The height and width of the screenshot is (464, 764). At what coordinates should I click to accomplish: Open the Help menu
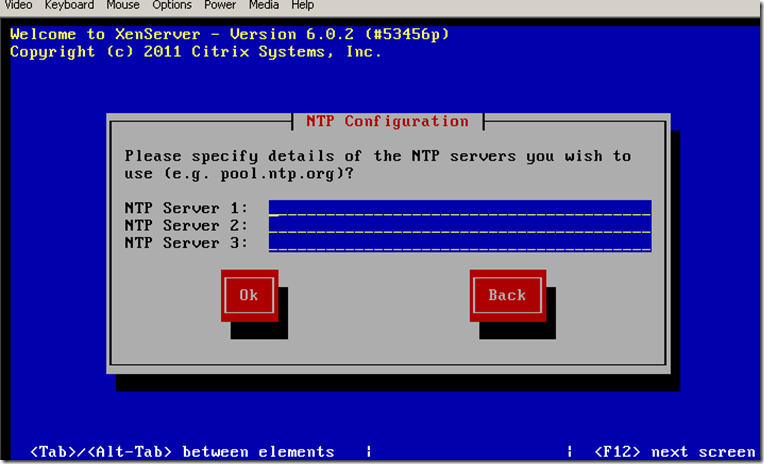pos(302,5)
